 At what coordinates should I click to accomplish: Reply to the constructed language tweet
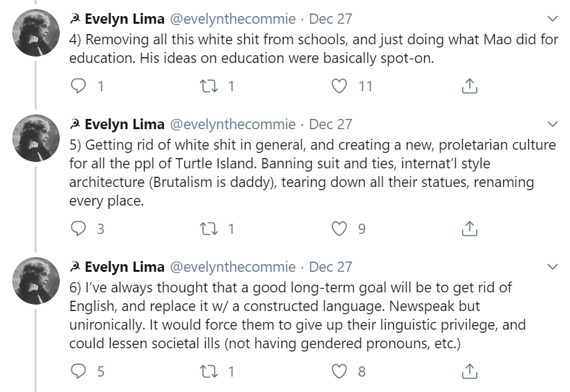click(x=78, y=371)
